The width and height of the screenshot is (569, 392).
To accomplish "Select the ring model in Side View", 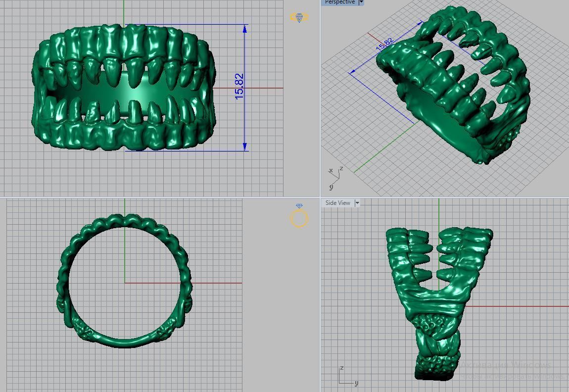I will [439, 303].
